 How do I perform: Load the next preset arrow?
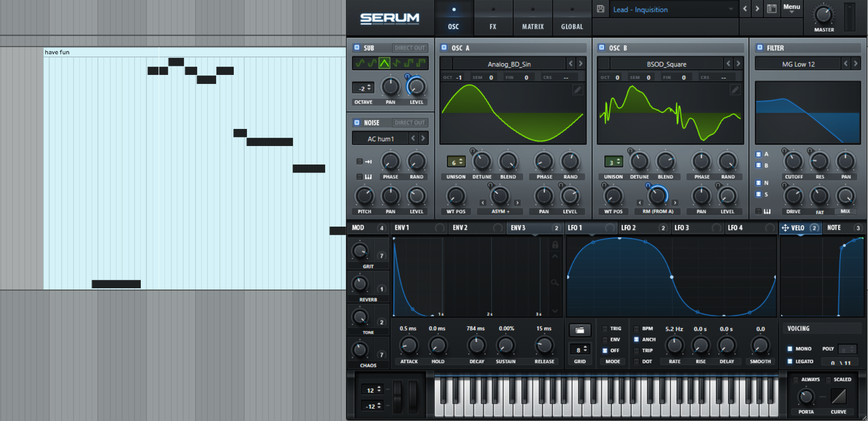click(x=757, y=9)
